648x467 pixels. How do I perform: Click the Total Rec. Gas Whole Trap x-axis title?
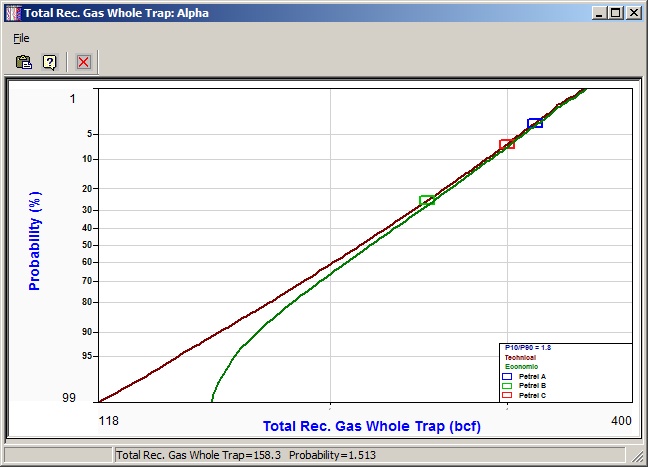pyautogui.click(x=372, y=426)
